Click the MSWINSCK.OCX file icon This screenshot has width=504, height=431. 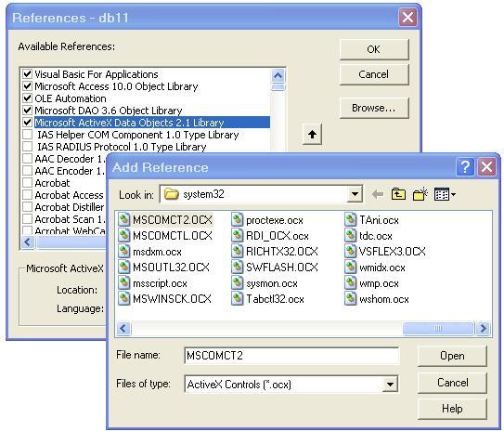click(123, 299)
